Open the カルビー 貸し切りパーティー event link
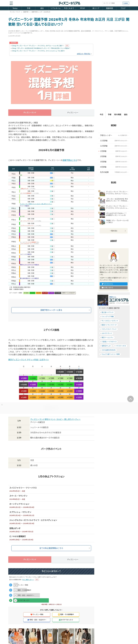 point(55,419)
